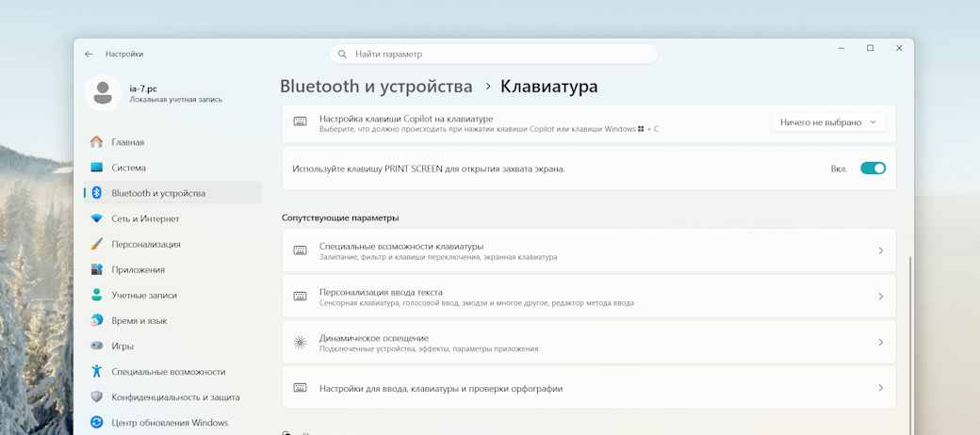The image size is (980, 435).
Task: Open Динамическое освещение settings
Action: (589, 342)
